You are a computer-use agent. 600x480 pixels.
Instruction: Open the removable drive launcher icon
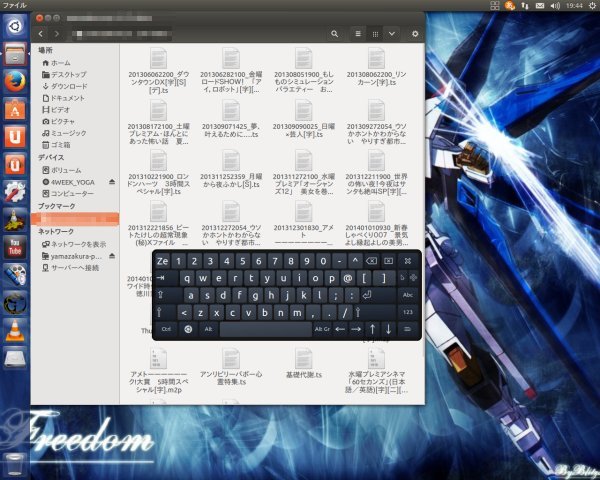pyautogui.click(x=15, y=358)
